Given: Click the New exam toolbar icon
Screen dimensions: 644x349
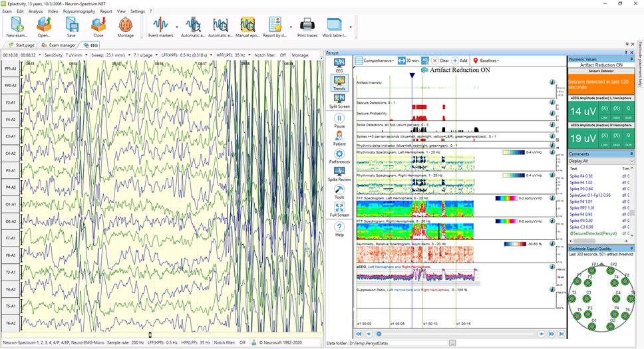Looking at the screenshot, I should 17,25.
